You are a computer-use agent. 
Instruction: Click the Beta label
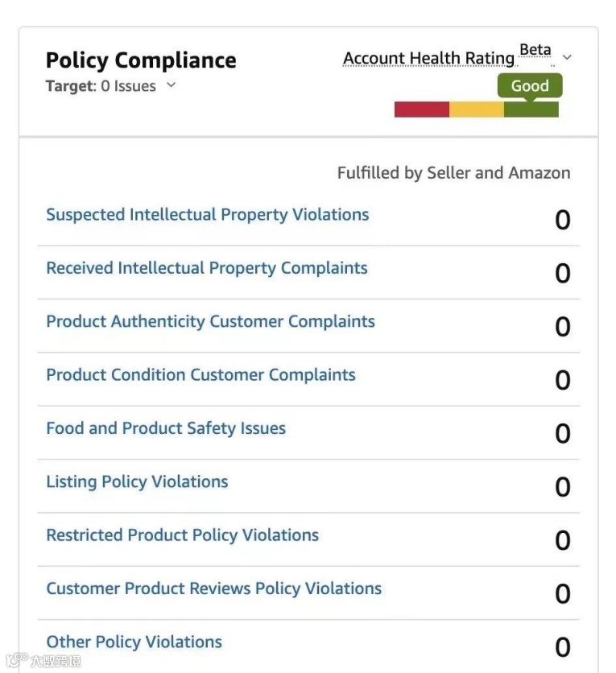click(535, 50)
